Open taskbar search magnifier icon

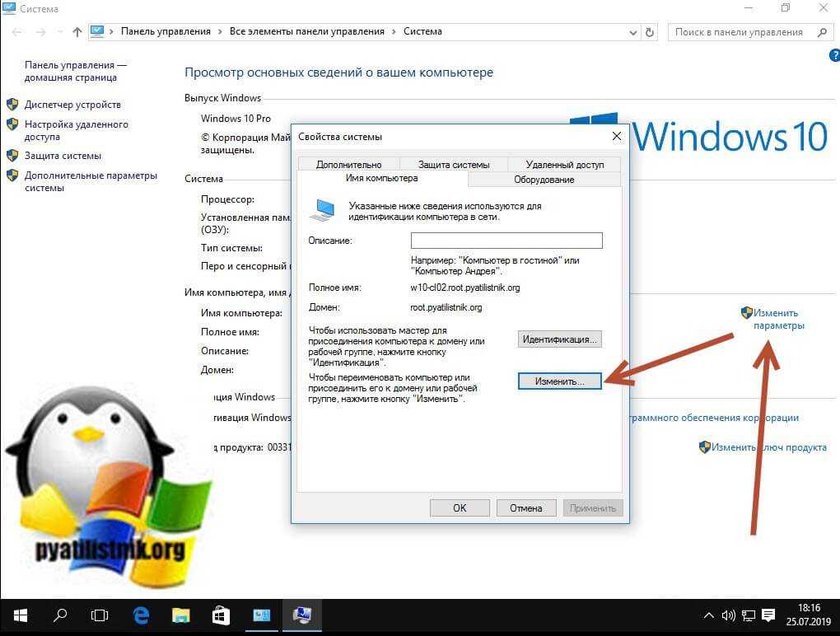pos(60,615)
